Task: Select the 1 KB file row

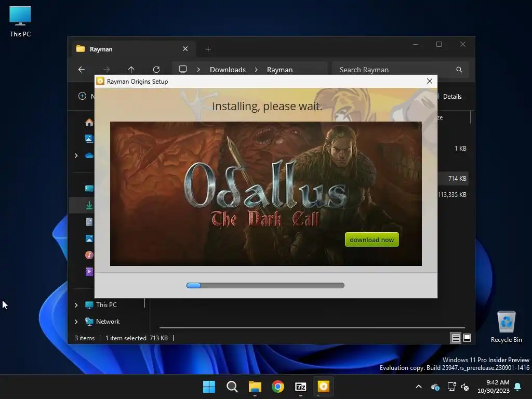Action: pos(453,148)
